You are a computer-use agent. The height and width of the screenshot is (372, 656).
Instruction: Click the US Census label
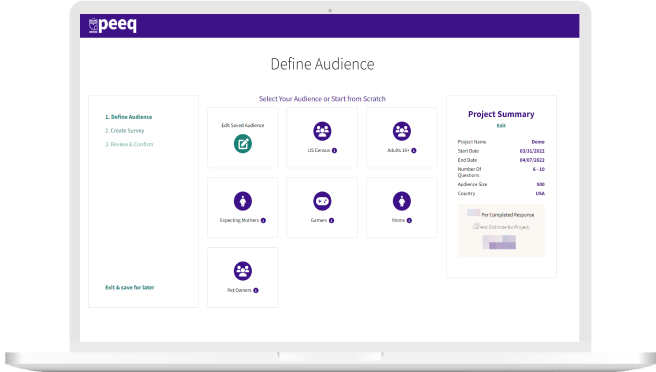point(319,150)
